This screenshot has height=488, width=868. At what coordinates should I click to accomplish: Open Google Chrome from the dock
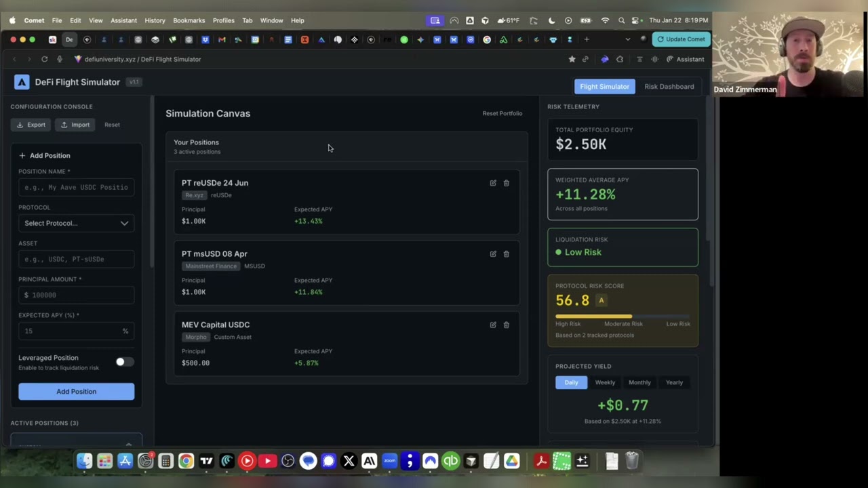coord(186,462)
